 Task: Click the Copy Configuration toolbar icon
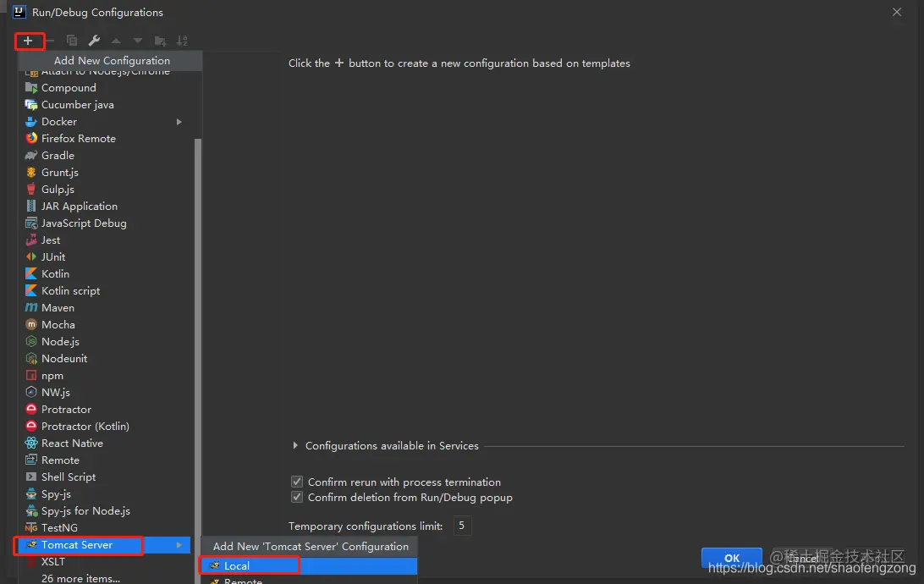pyautogui.click(x=72, y=41)
